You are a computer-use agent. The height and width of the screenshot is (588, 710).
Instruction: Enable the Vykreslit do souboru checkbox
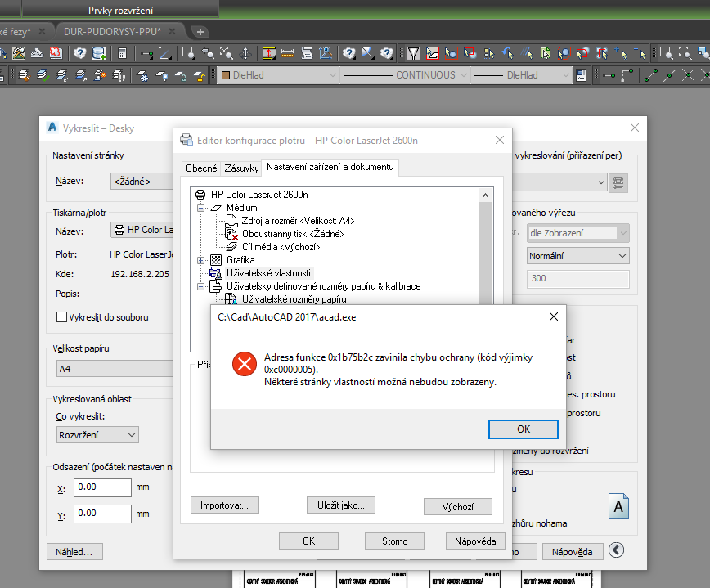click(61, 316)
